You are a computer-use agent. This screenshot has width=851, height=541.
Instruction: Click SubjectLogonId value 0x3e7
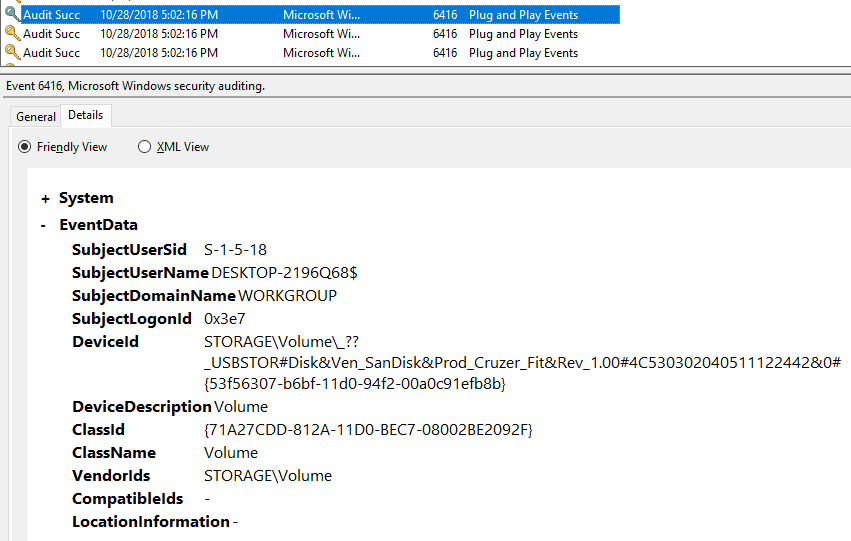click(224, 319)
